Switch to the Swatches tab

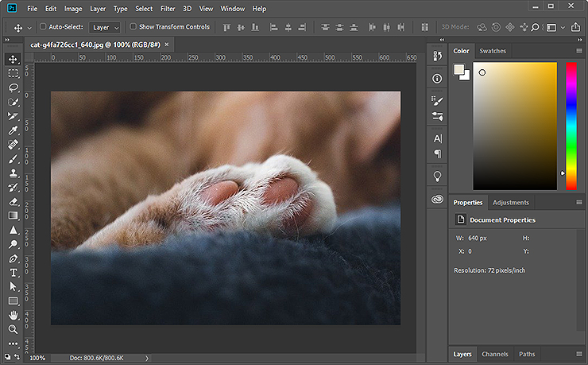click(x=493, y=51)
